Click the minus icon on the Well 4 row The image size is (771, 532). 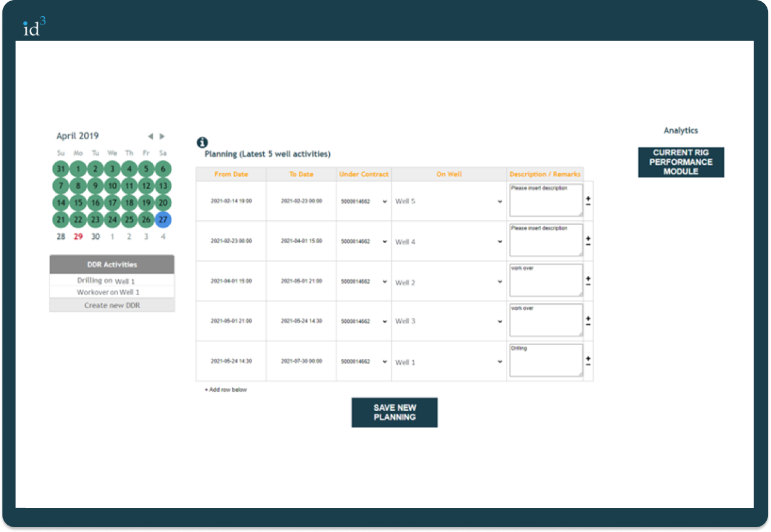tap(588, 245)
